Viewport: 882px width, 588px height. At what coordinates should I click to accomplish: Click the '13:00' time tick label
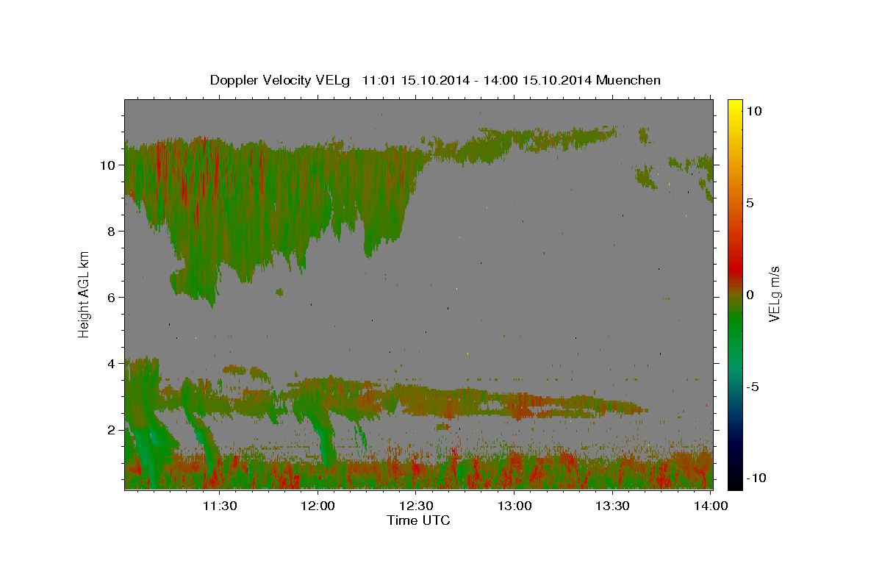click(514, 506)
